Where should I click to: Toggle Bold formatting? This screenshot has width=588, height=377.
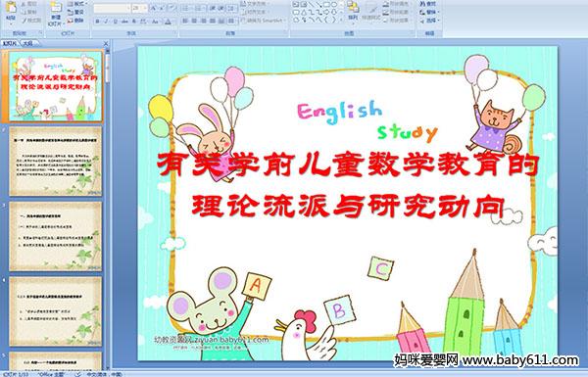coord(97,22)
